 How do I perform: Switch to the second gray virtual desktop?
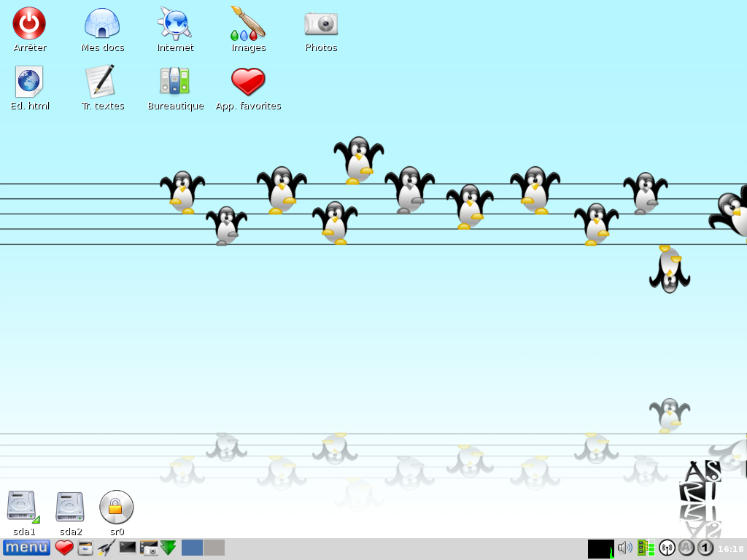214,548
